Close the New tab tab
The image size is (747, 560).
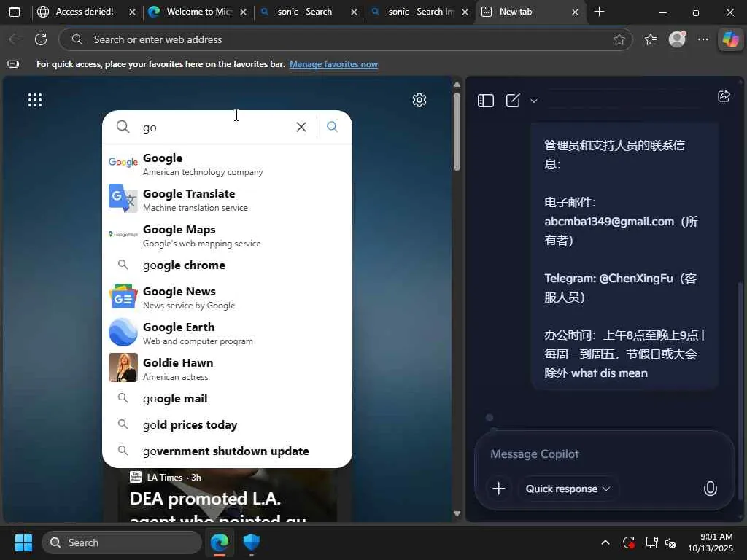tap(575, 12)
